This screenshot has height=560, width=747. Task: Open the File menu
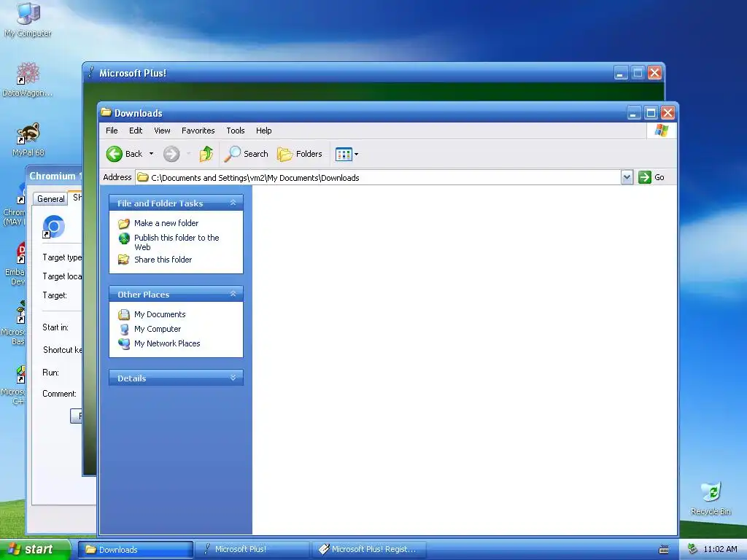[x=112, y=131]
